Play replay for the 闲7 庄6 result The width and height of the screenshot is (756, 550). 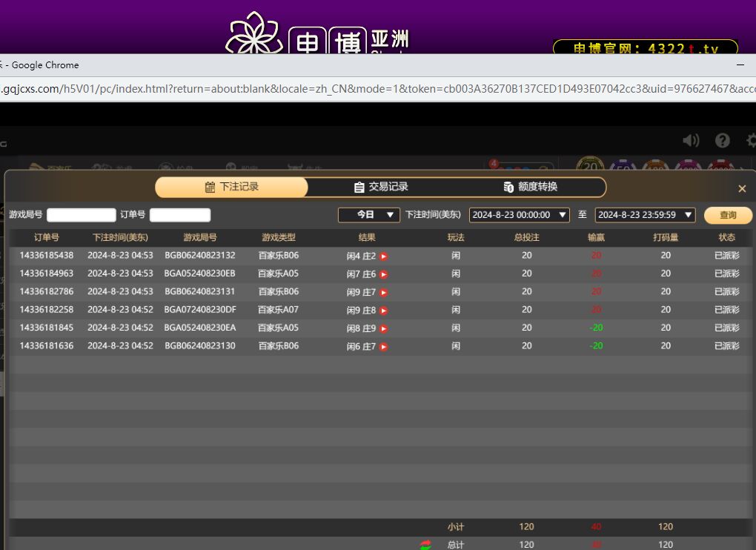coord(384,274)
